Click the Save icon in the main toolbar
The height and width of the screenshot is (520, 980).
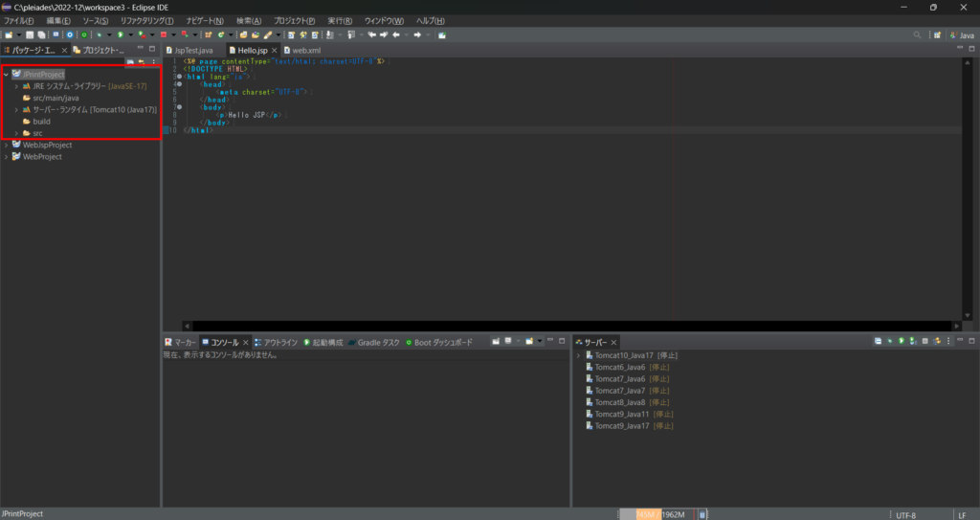30,34
